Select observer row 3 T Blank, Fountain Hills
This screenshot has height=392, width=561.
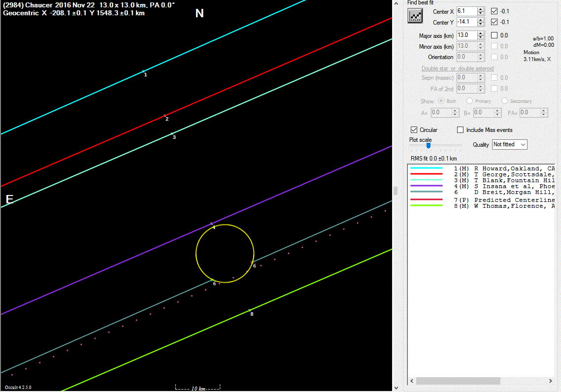click(482, 180)
